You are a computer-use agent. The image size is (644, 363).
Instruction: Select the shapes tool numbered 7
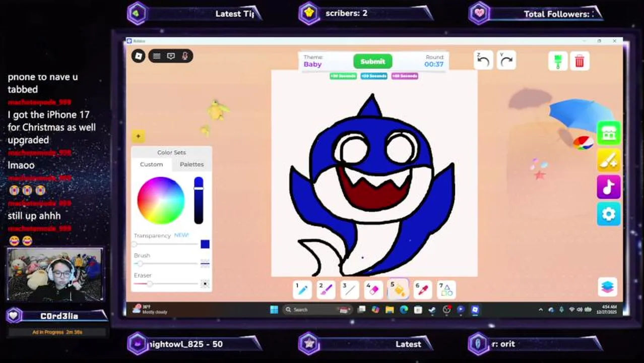446,289
